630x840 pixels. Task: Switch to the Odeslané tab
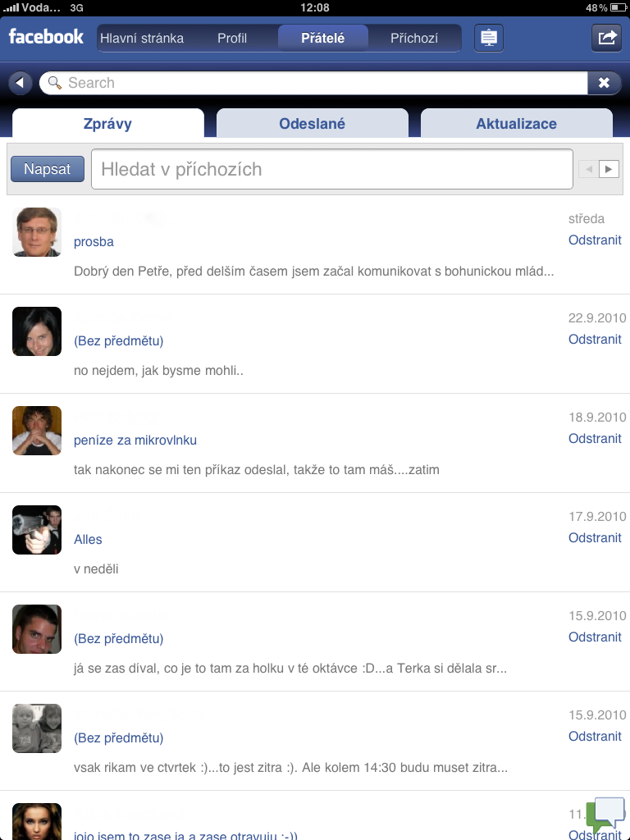click(x=313, y=123)
